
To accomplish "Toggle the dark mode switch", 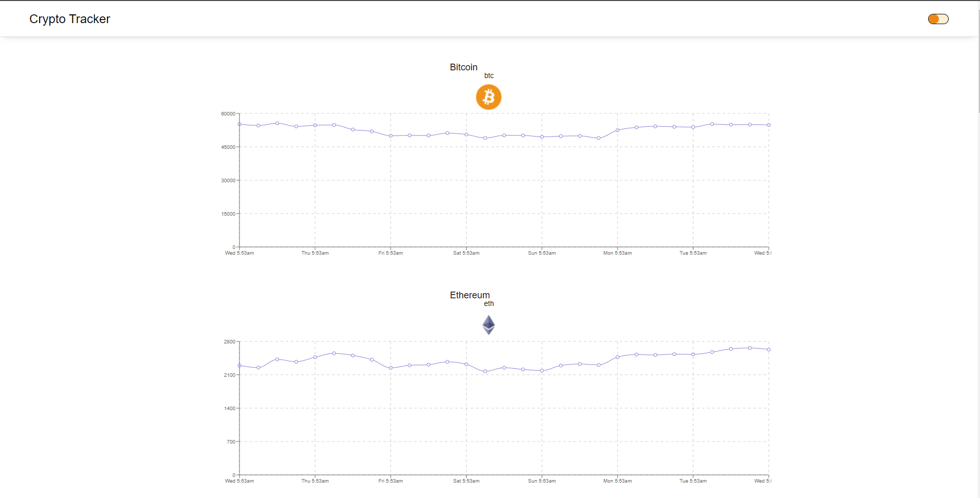I will (x=938, y=19).
